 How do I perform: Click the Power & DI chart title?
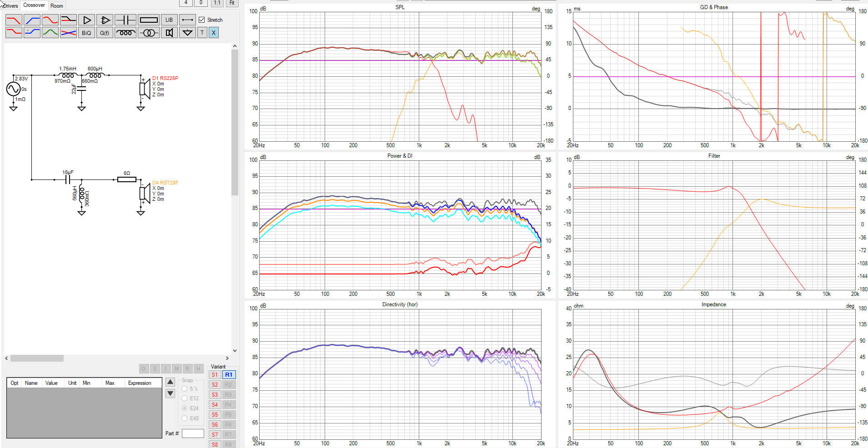point(400,156)
